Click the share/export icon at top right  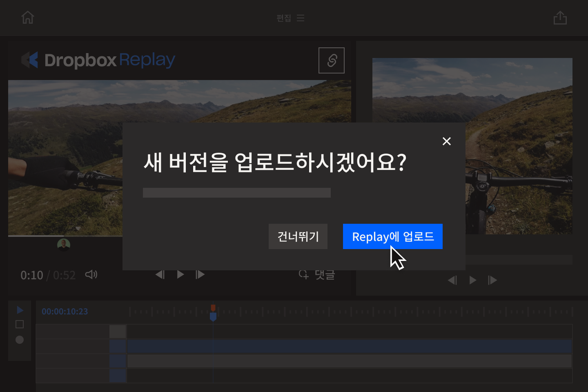[560, 18]
